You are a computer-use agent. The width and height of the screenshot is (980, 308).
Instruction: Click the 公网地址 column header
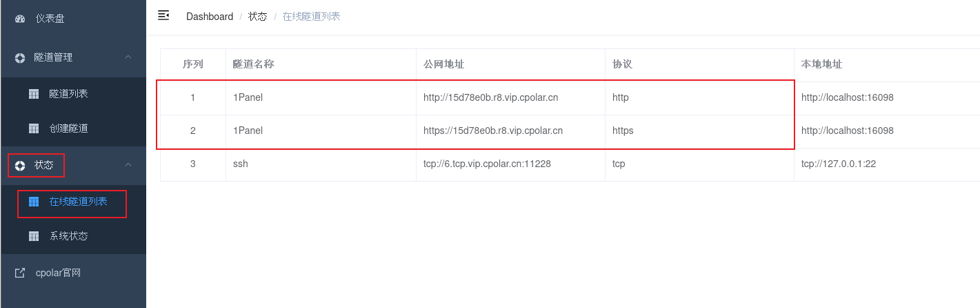[x=443, y=64]
